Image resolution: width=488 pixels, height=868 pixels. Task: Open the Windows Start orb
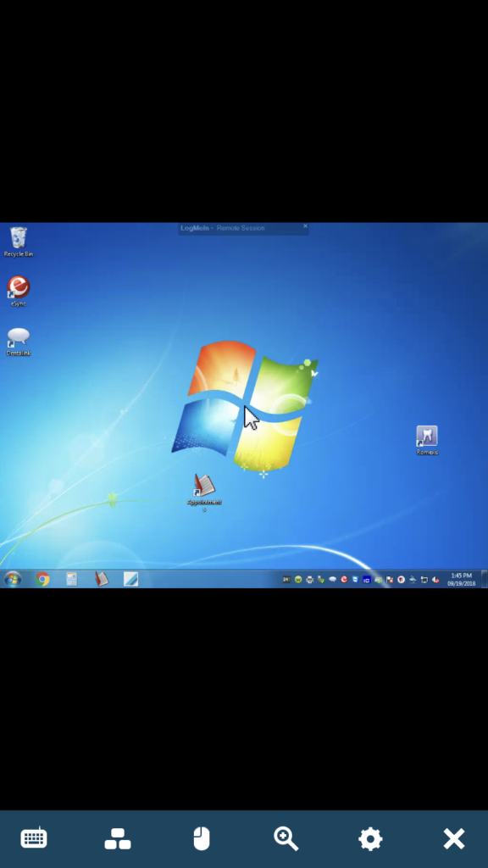tap(13, 579)
